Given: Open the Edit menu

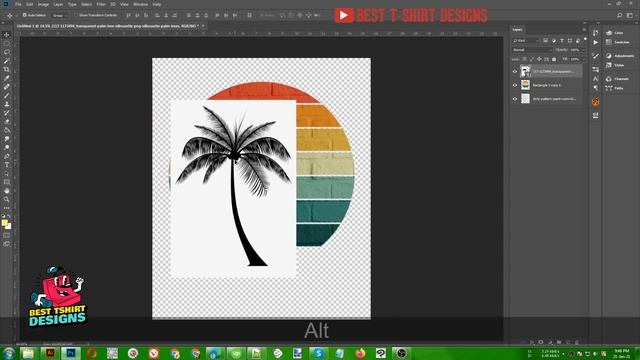Looking at the screenshot, I should click(x=30, y=4).
